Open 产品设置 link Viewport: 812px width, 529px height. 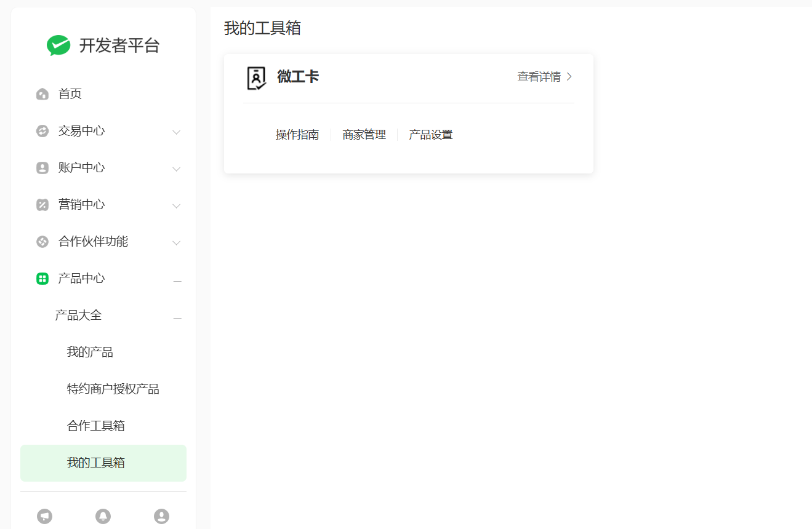tap(431, 135)
